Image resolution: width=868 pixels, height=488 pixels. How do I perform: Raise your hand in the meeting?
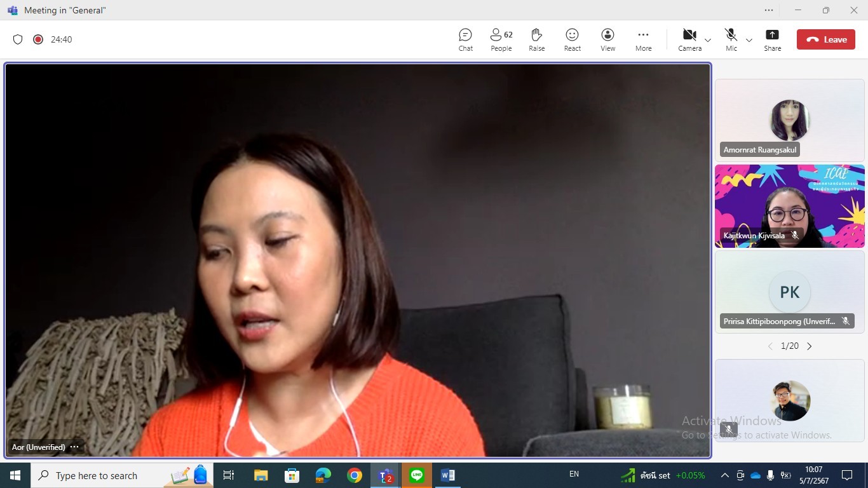[536, 39]
